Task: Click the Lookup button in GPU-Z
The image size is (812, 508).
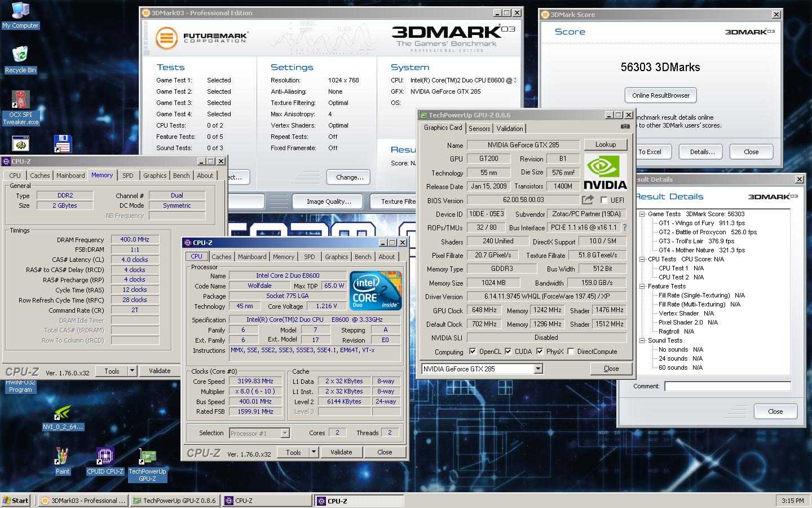Action: coord(606,144)
